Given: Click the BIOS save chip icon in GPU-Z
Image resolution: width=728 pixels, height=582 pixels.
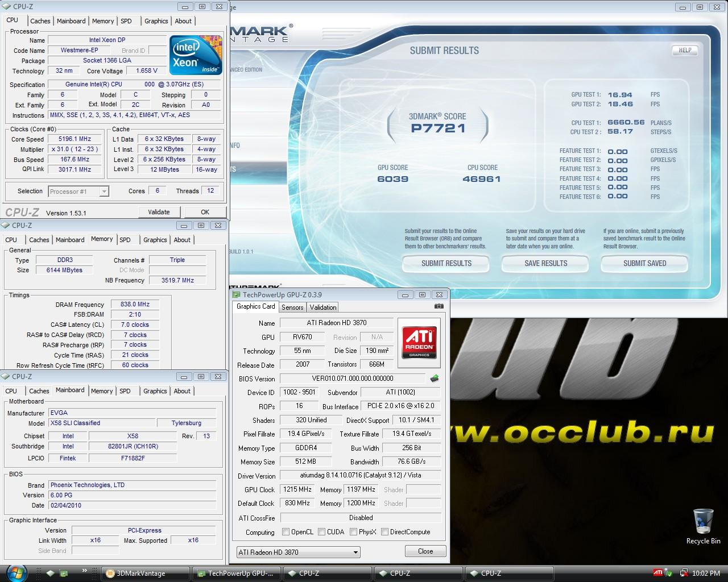Looking at the screenshot, I should coord(435,379).
